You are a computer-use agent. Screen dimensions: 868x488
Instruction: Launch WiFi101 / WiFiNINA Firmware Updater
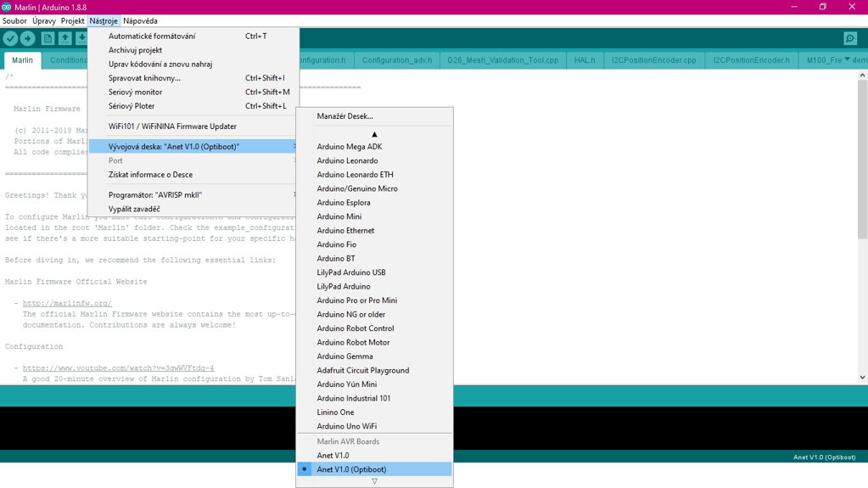(193, 126)
